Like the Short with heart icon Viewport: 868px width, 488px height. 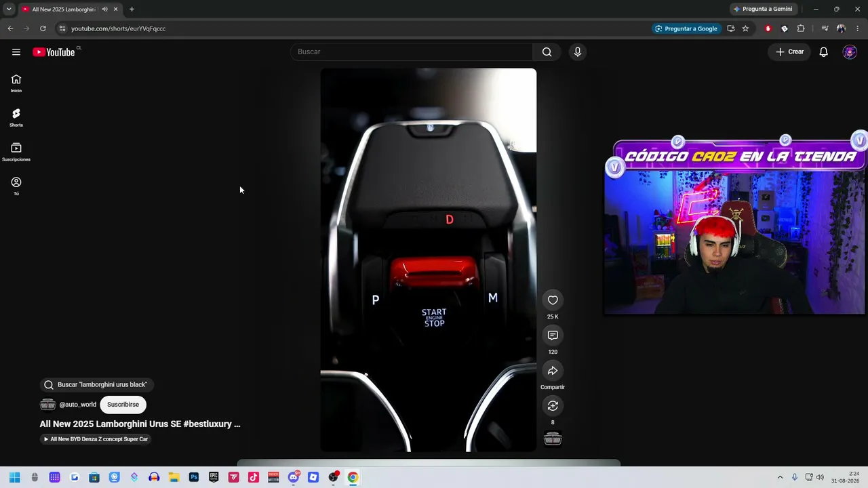pos(553,300)
